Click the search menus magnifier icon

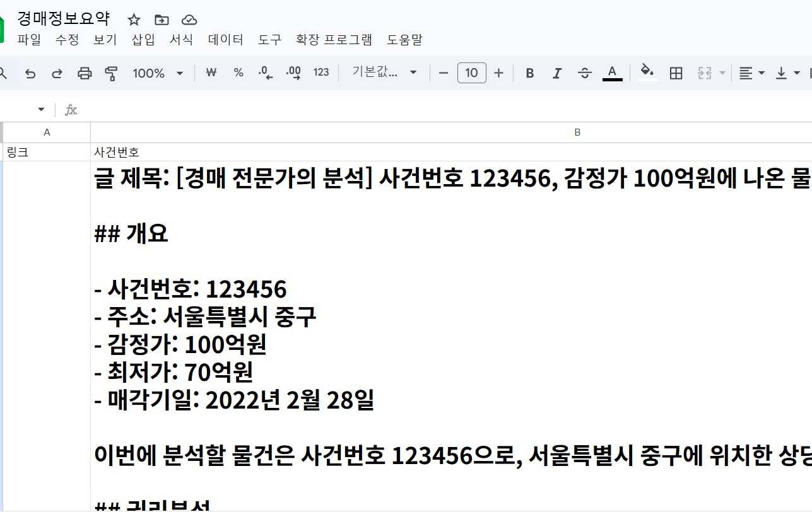click(x=3, y=73)
